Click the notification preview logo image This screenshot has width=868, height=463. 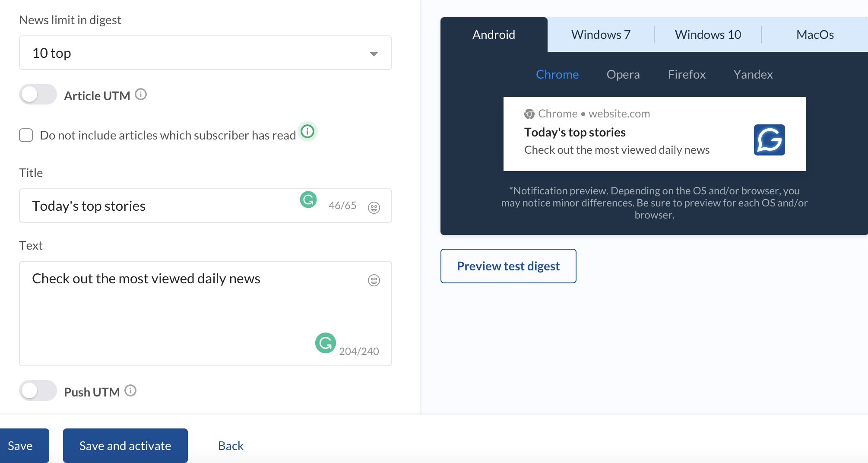coord(769,140)
